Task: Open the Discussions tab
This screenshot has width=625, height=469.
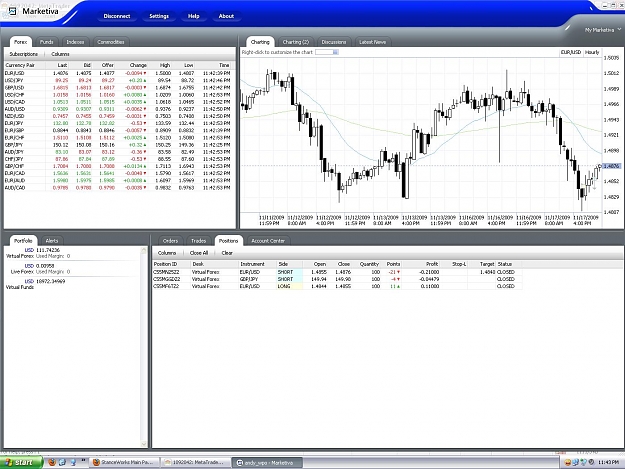Action: pos(334,42)
